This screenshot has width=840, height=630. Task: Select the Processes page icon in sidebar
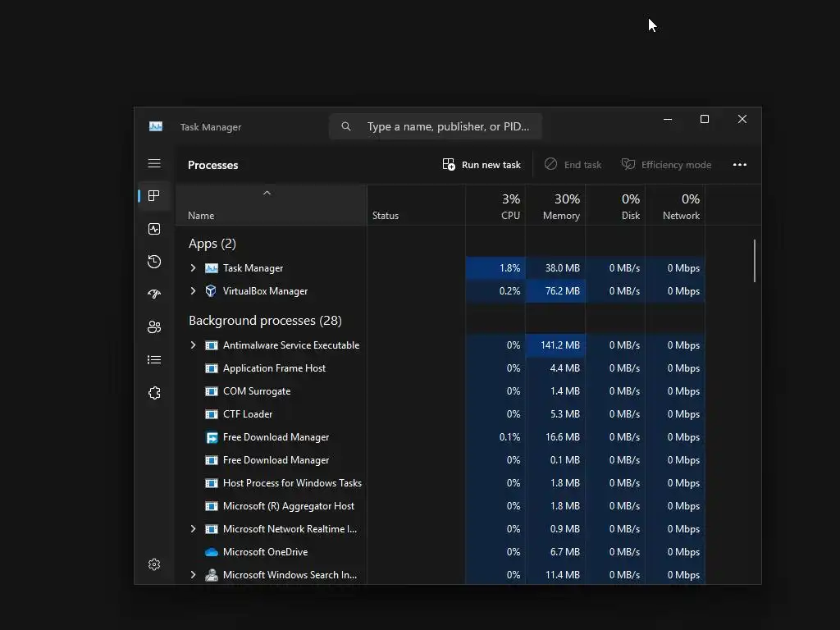154,196
